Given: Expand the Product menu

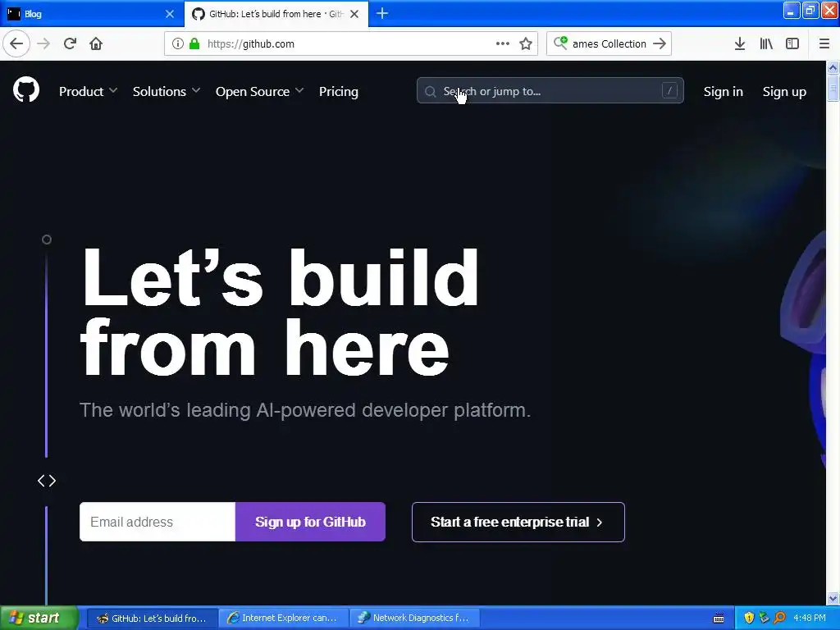Looking at the screenshot, I should (89, 92).
